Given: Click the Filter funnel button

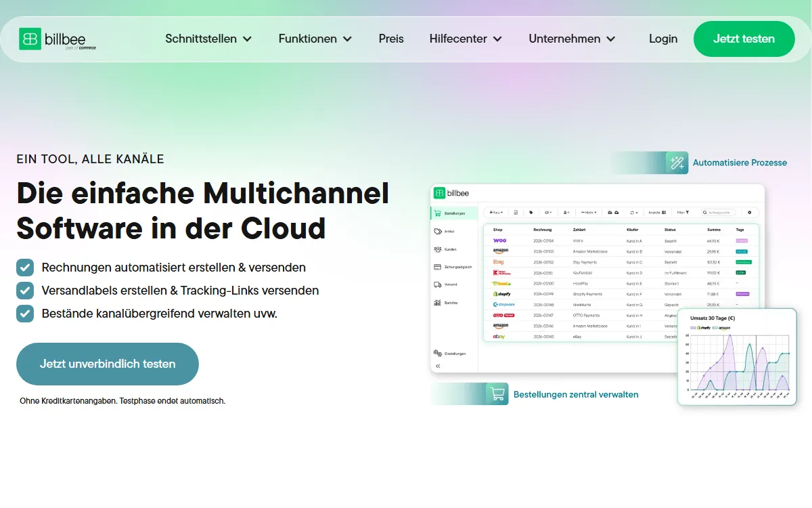Looking at the screenshot, I should pyautogui.click(x=683, y=213).
